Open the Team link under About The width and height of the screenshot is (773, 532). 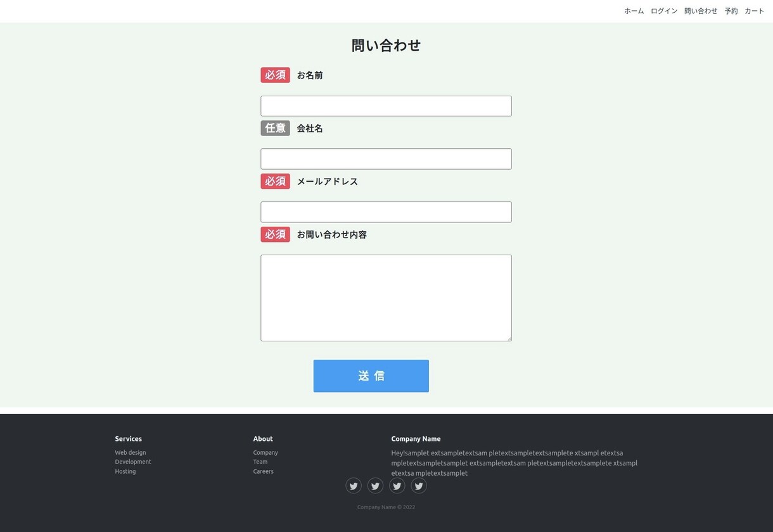(260, 462)
